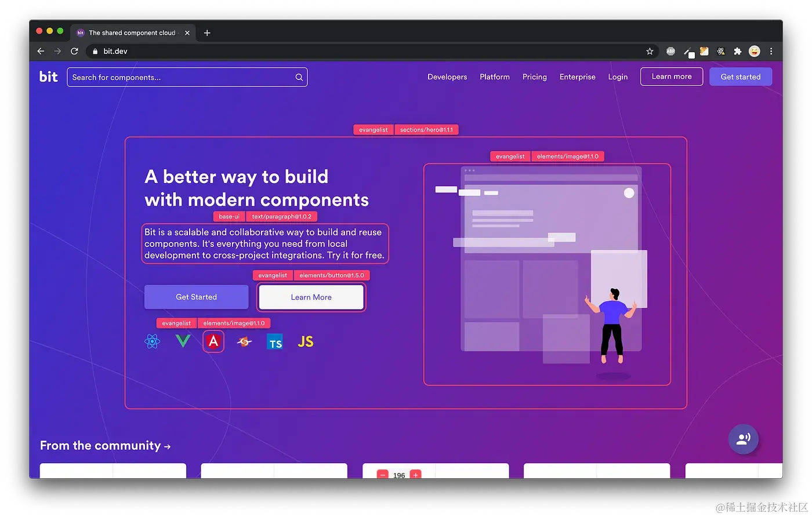Focus the Search for components field
This screenshot has height=517, width=812.
(x=187, y=77)
